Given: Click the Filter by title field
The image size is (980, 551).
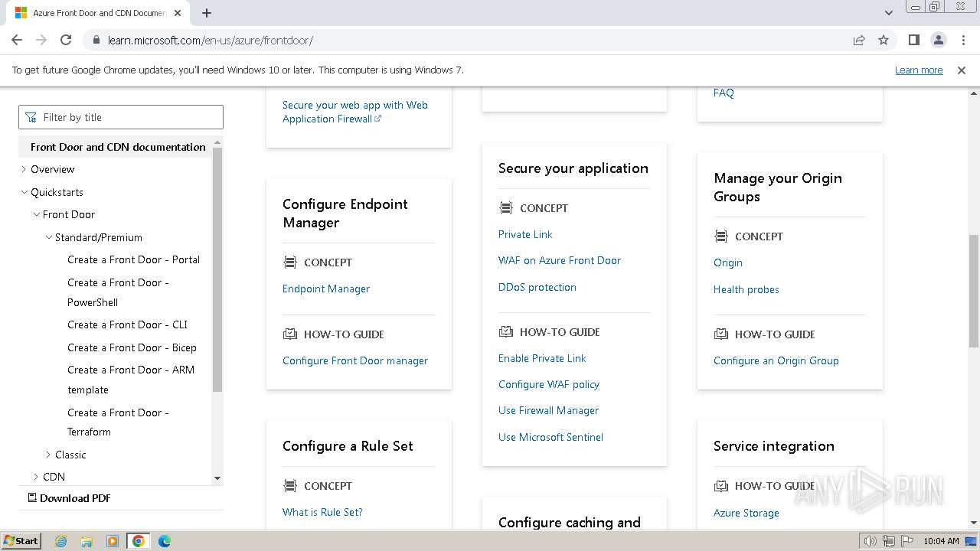Looking at the screenshot, I should click(121, 117).
